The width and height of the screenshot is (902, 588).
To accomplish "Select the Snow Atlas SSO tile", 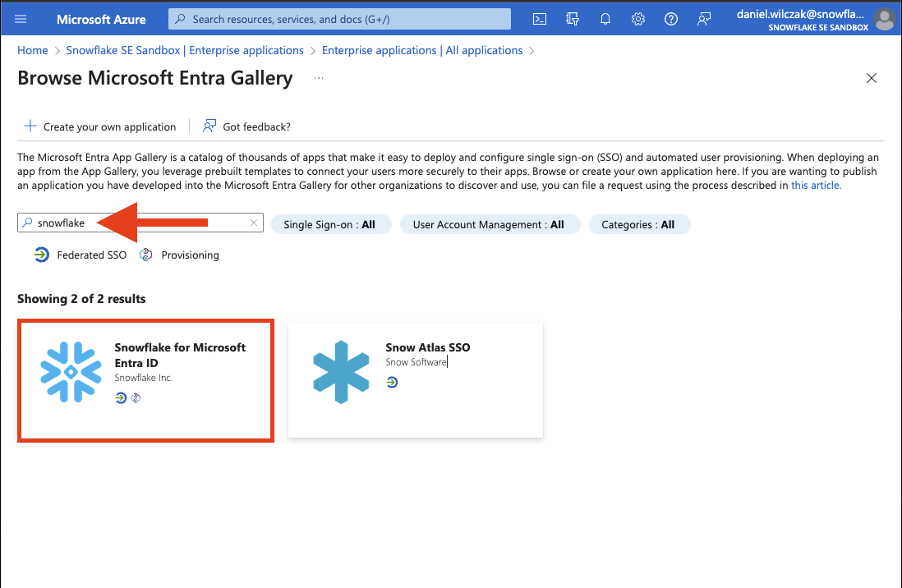I will pos(415,379).
